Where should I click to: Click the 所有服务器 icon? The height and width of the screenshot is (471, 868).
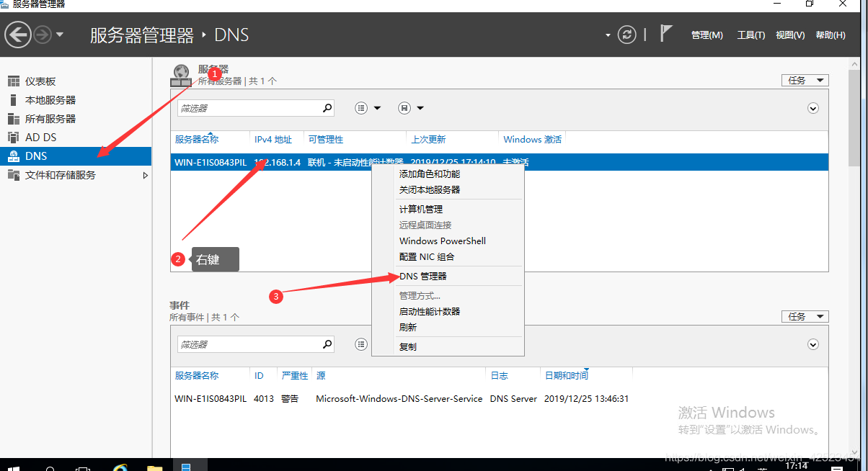tap(13, 119)
